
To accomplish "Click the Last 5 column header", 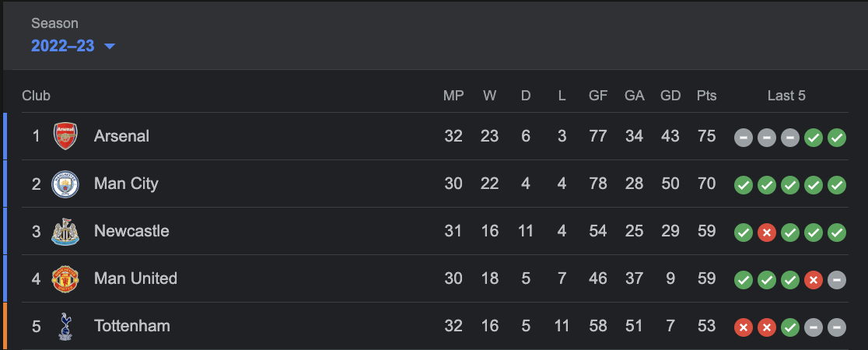I will click(x=786, y=96).
